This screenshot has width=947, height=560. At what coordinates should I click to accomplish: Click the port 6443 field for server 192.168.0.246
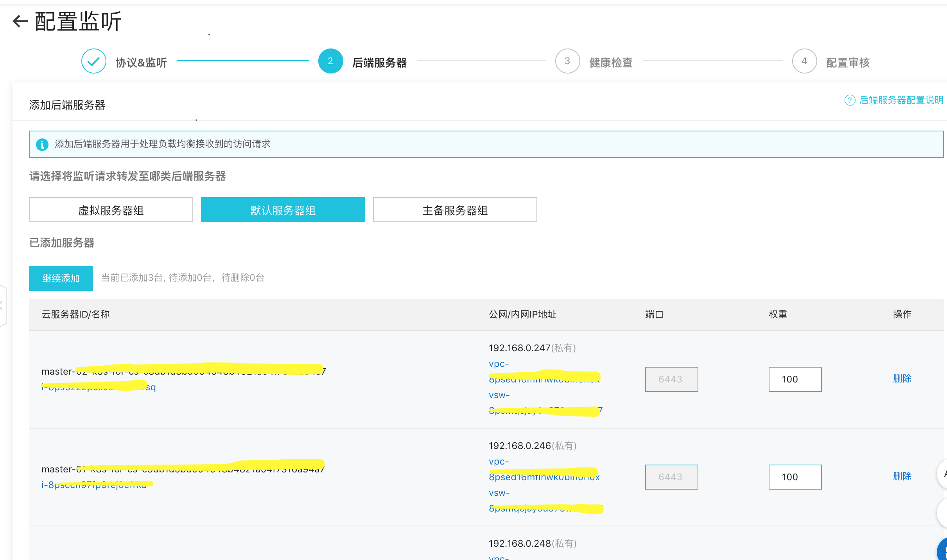671,477
